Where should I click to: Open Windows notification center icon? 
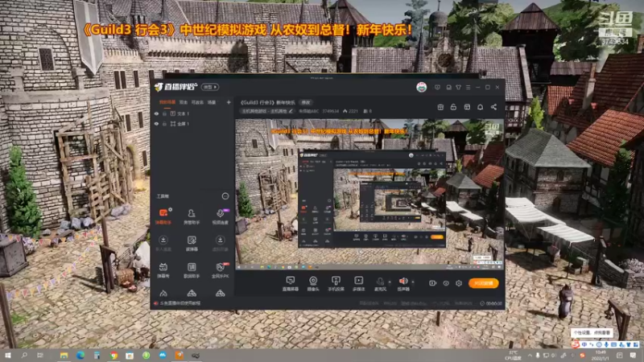click(x=633, y=355)
